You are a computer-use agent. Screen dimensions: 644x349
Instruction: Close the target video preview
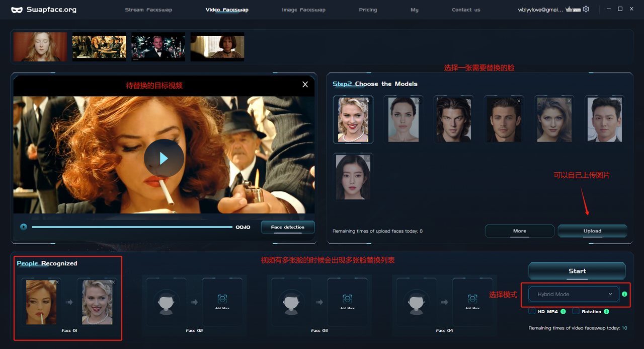pos(305,85)
